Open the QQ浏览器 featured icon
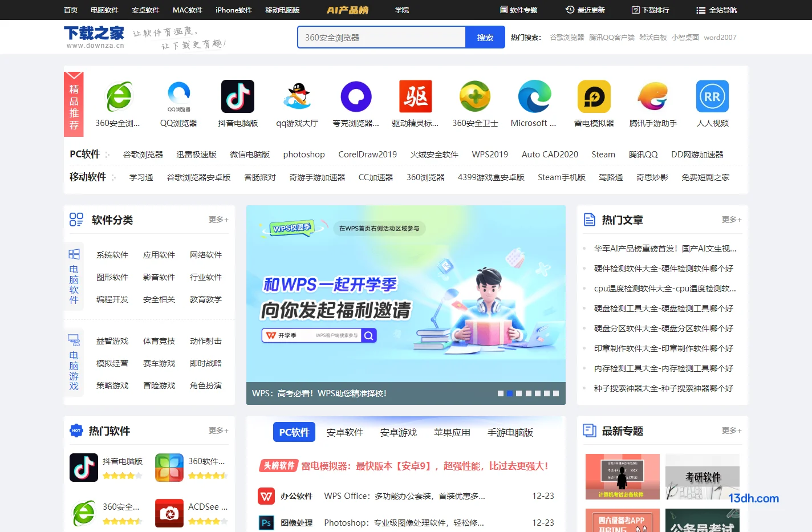 178,96
